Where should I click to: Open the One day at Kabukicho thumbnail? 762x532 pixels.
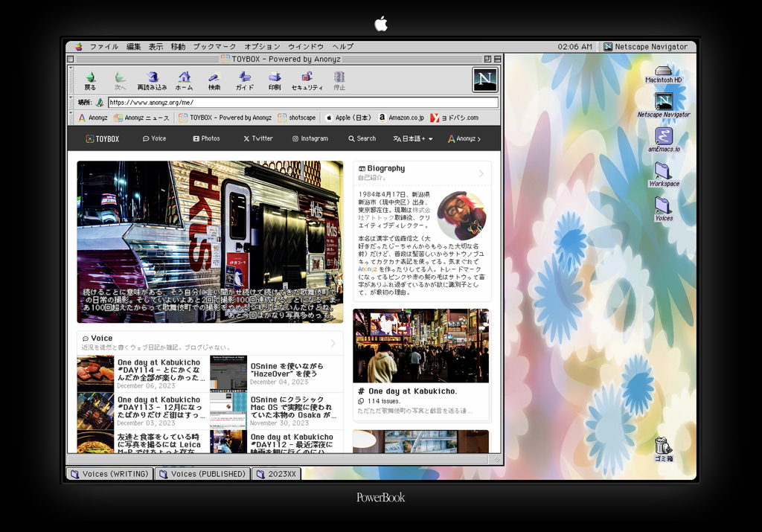point(421,346)
